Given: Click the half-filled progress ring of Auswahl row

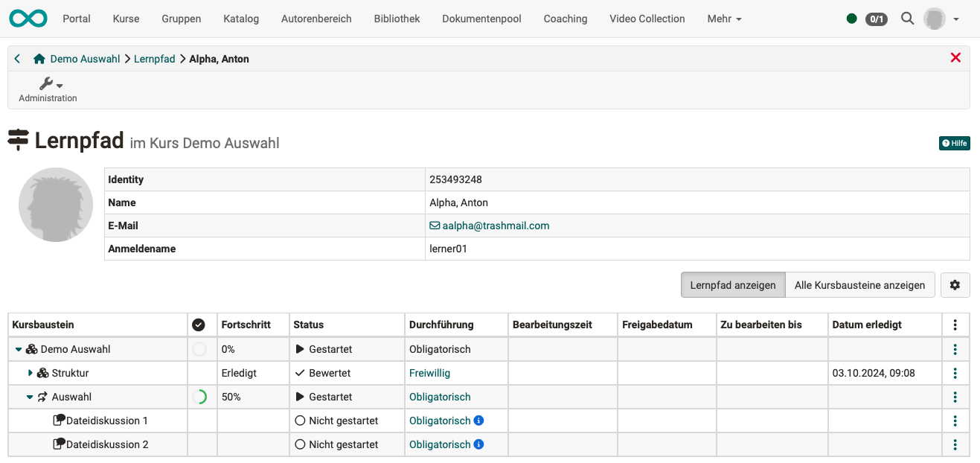Looking at the screenshot, I should (200, 396).
